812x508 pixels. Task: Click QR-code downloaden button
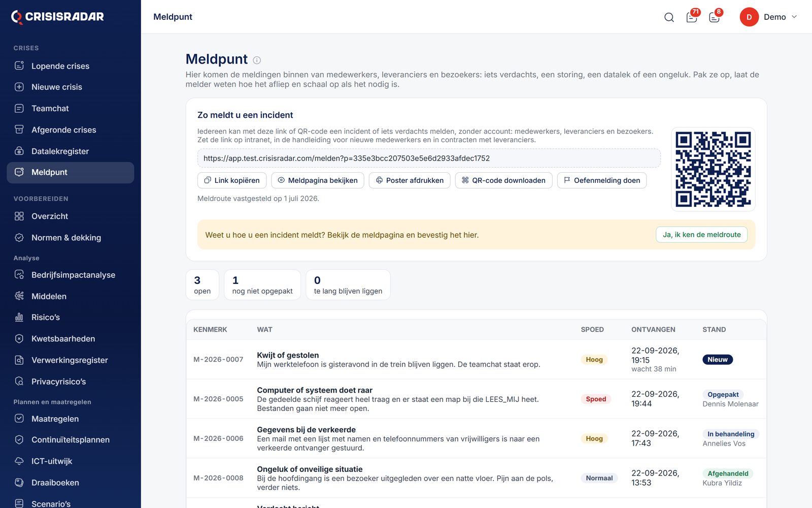[504, 180]
